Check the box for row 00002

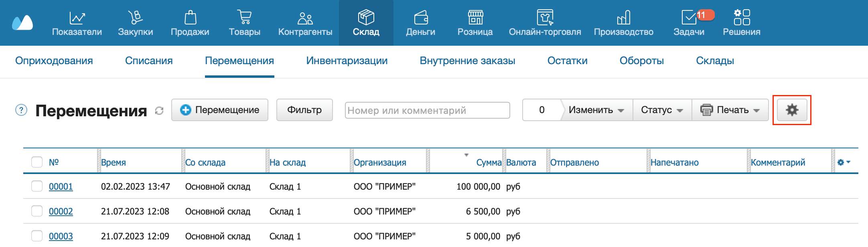tap(37, 211)
